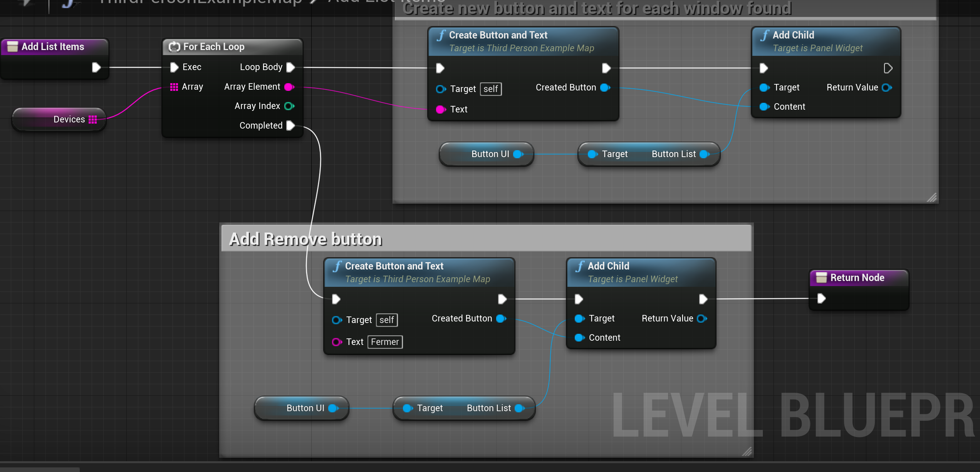Click the Array Index green output pin
Image resolution: width=980 pixels, height=472 pixels.
[289, 106]
